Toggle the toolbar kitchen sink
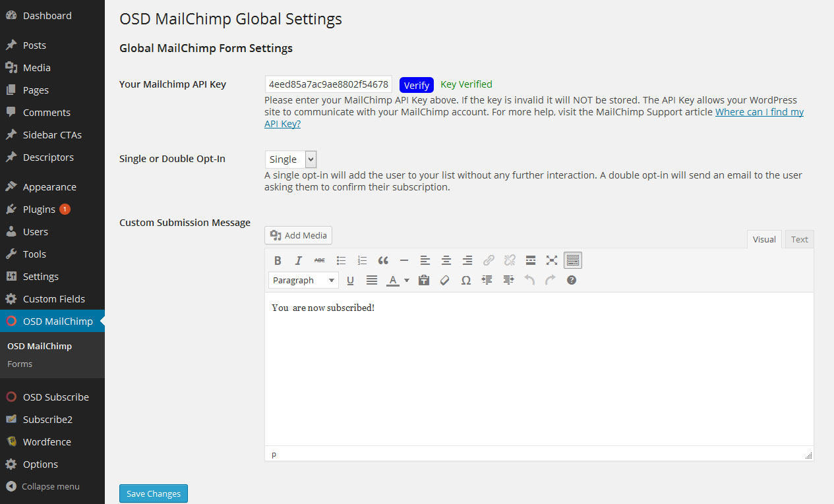This screenshot has height=504, width=834. [573, 260]
